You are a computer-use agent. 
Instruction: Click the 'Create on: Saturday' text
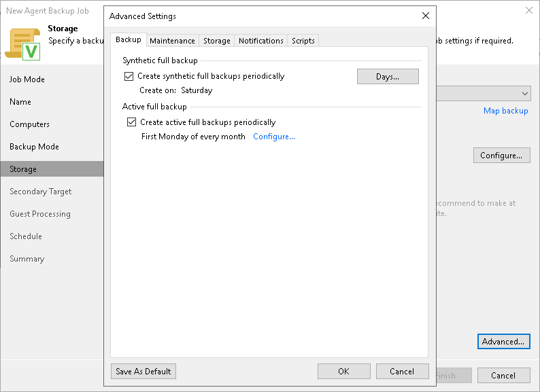(x=176, y=90)
